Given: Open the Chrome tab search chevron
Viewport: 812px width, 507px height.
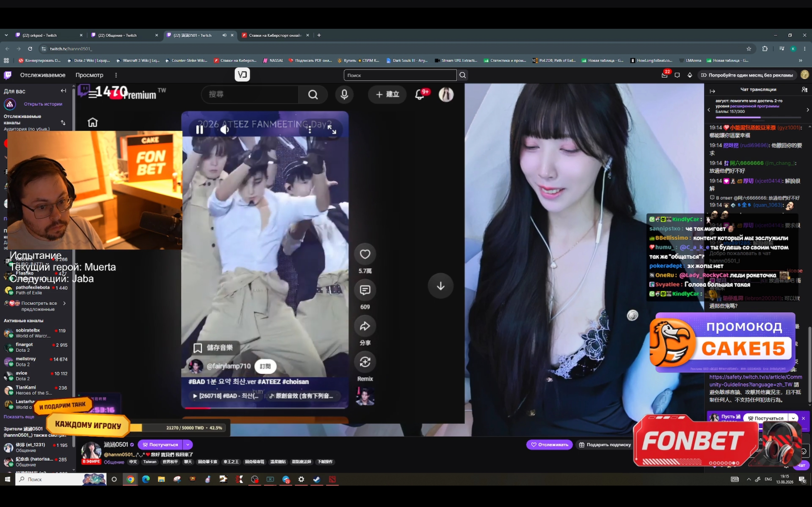Looking at the screenshot, I should coord(6,35).
